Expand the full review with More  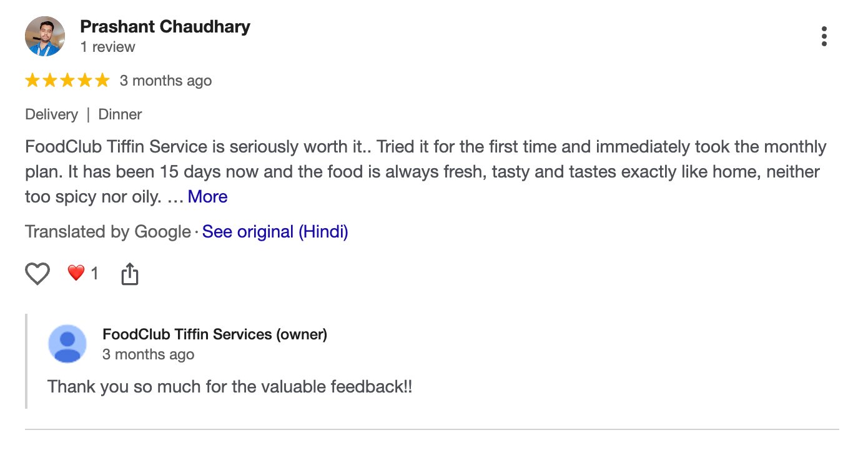pyautogui.click(x=207, y=197)
